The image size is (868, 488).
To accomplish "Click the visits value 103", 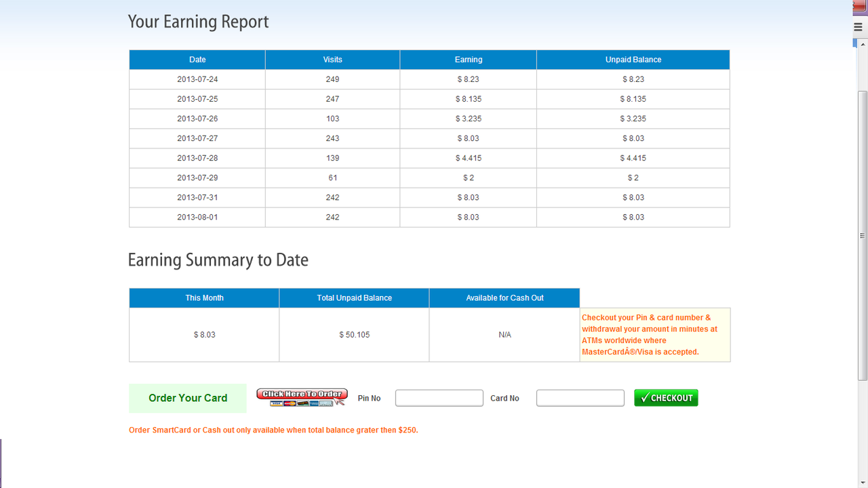I will (x=332, y=119).
